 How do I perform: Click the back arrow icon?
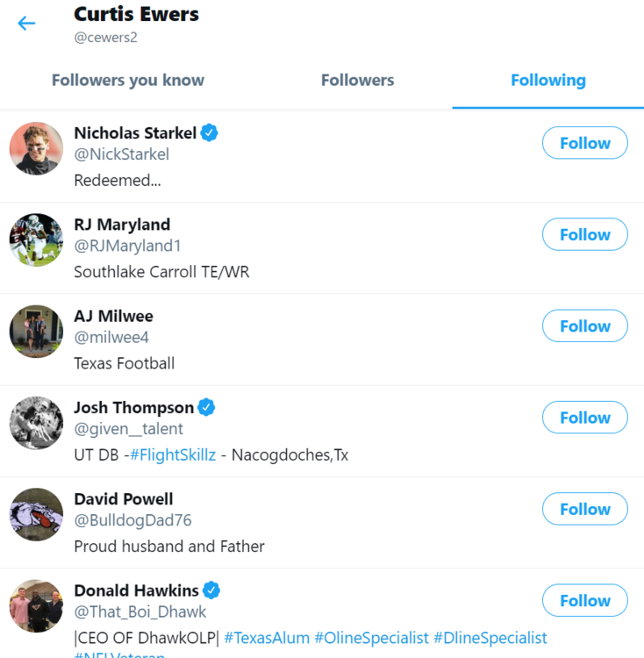[27, 24]
